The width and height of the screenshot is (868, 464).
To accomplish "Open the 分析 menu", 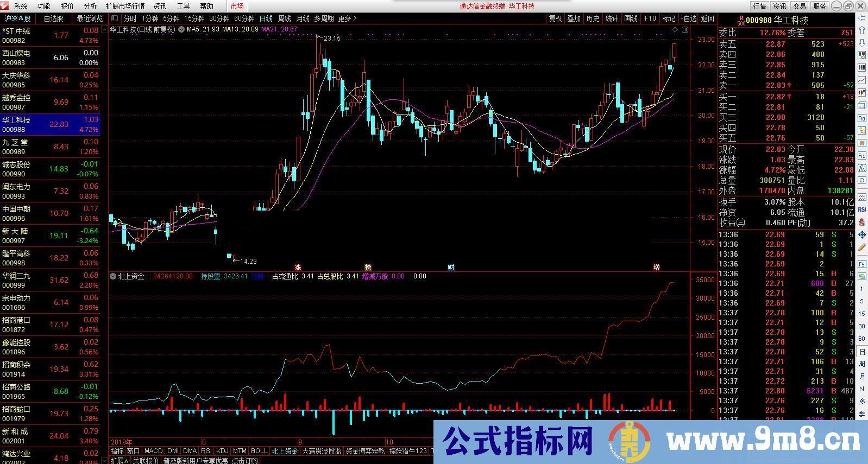I will pos(91,6).
